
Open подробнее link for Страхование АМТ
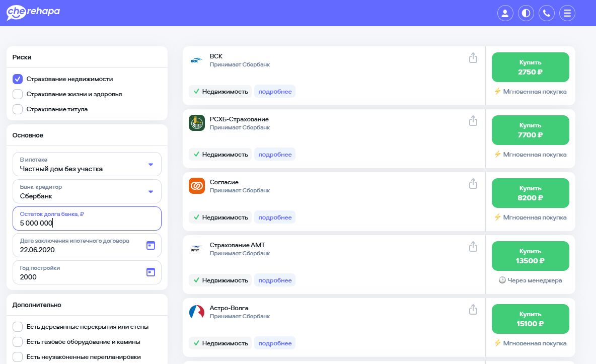pos(275,280)
